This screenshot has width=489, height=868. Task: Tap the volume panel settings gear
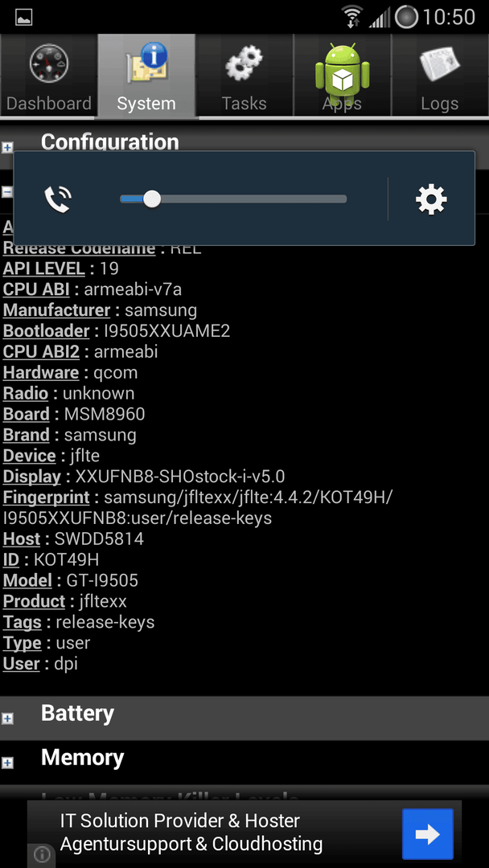pyautogui.click(x=431, y=199)
